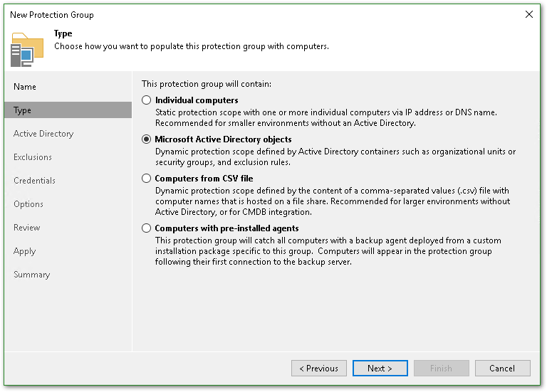547x392 pixels.
Task: Choose Microsoft Active Directory objects option
Action: [x=147, y=139]
